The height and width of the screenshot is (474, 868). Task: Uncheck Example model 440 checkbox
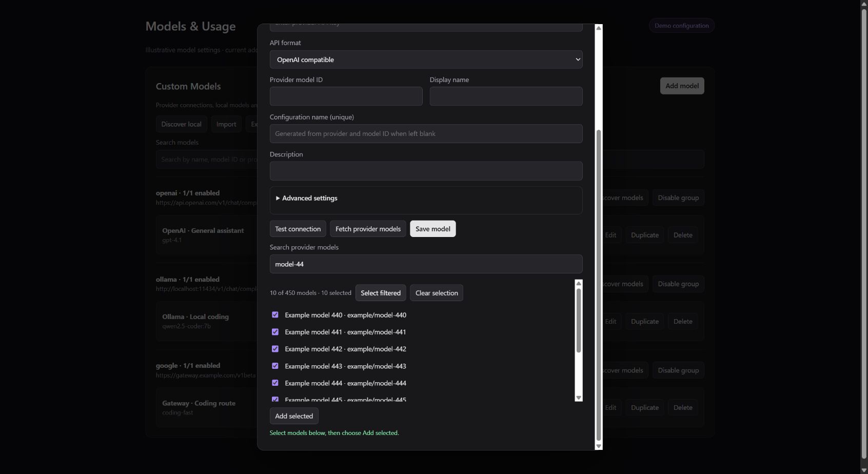(x=275, y=314)
